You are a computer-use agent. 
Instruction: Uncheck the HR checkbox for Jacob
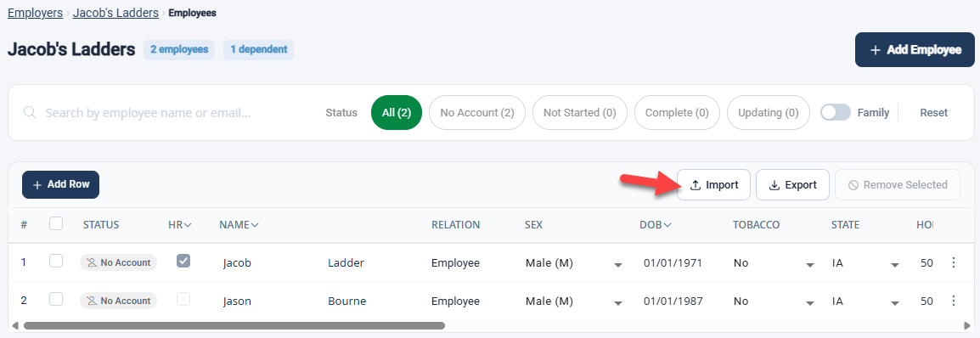(183, 261)
